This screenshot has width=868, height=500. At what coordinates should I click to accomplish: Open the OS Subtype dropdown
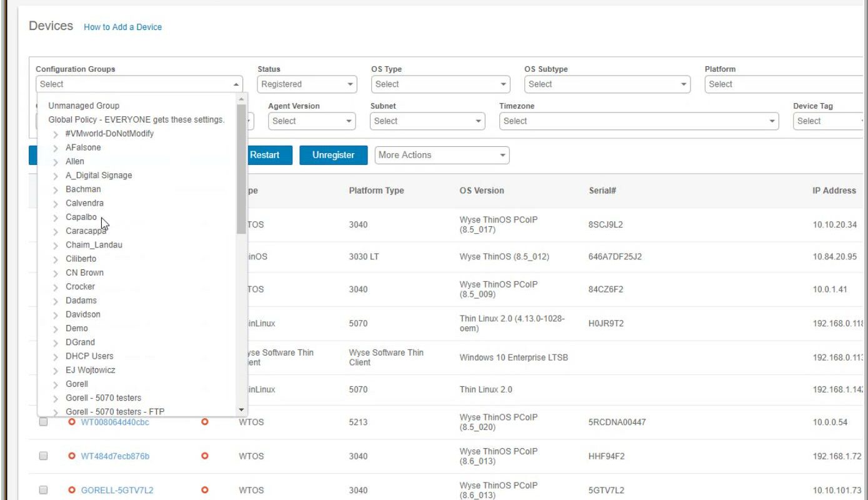607,84
